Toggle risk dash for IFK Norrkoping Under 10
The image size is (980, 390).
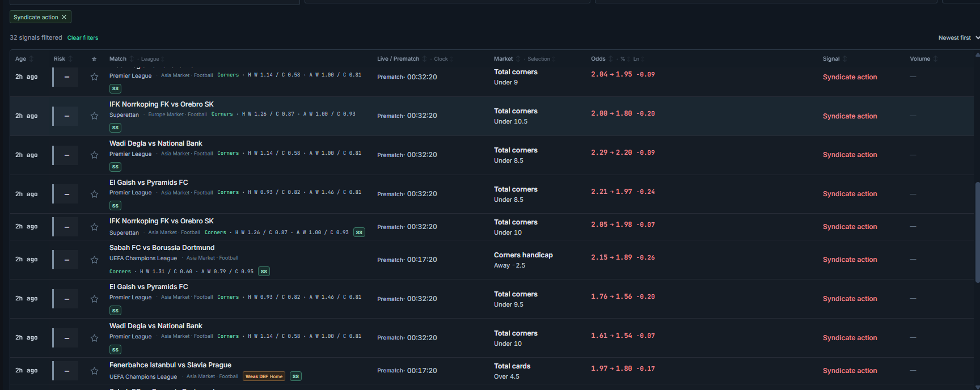(66, 227)
